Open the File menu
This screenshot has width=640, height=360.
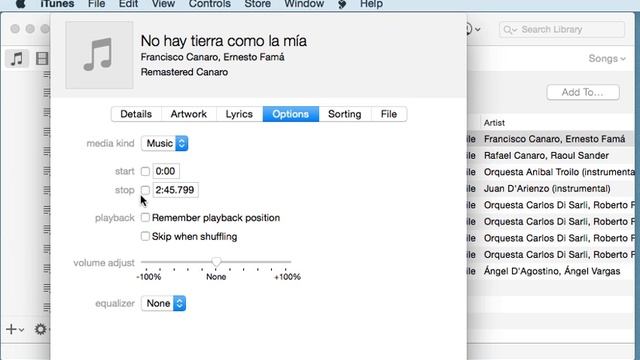pyautogui.click(x=96, y=4)
